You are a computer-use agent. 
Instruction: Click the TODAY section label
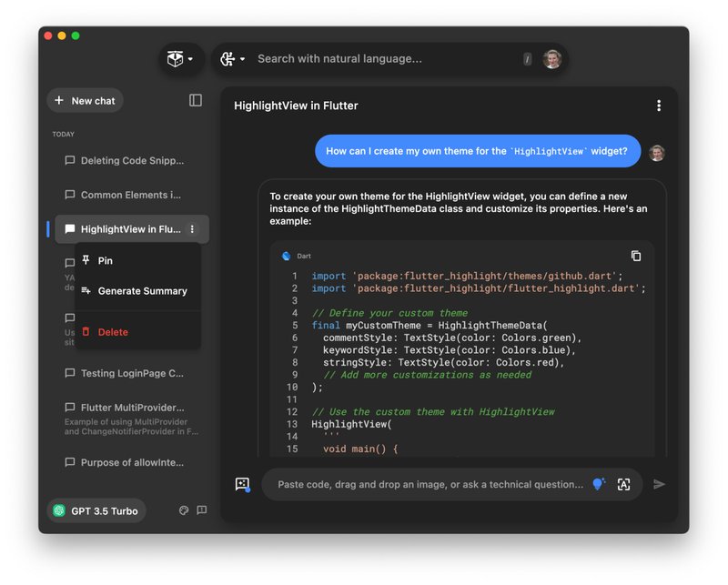pos(63,134)
